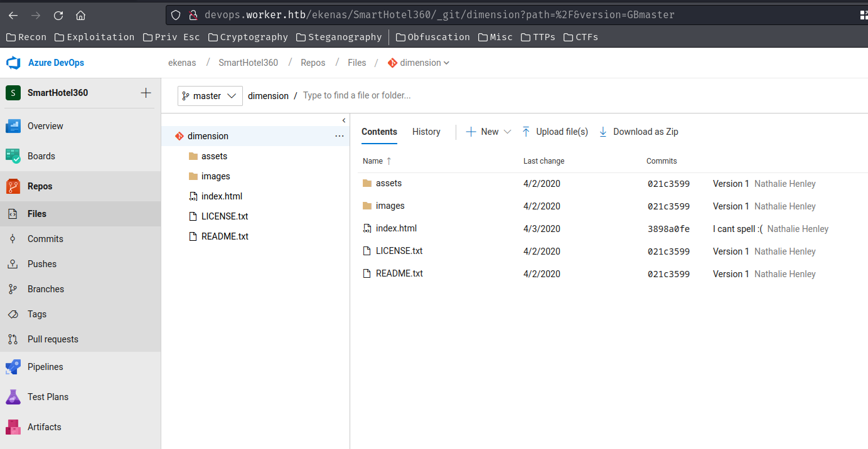The width and height of the screenshot is (868, 449).
Task: Click the plus icon beside SmartHotel360
Action: pyautogui.click(x=146, y=93)
